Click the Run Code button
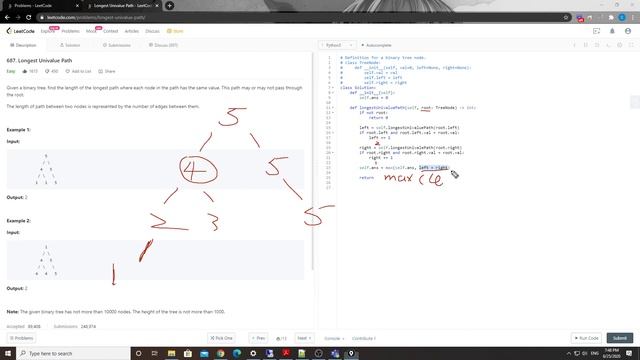The height and width of the screenshot is (360, 640). [587, 338]
